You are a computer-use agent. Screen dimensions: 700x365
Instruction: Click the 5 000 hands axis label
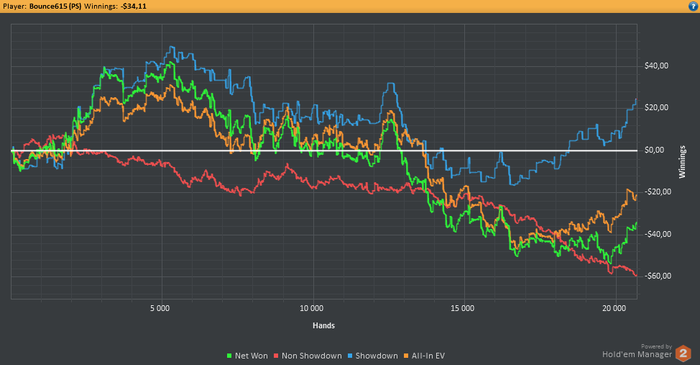pos(160,308)
